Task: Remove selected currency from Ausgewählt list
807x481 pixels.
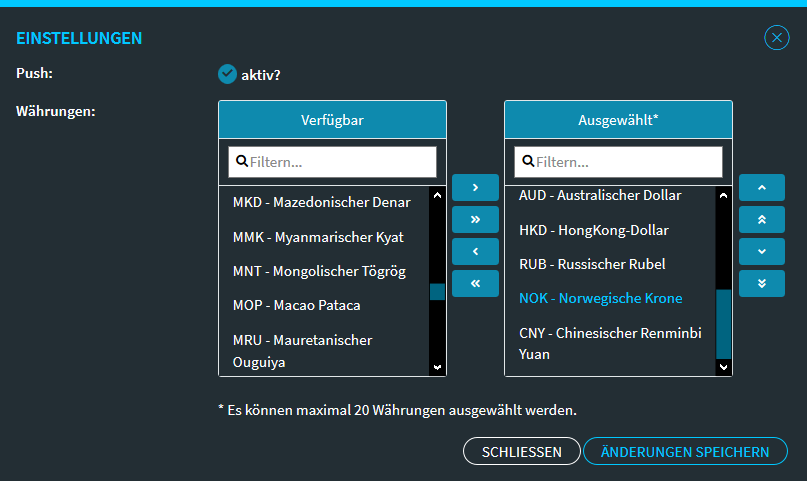Action: coord(475,251)
